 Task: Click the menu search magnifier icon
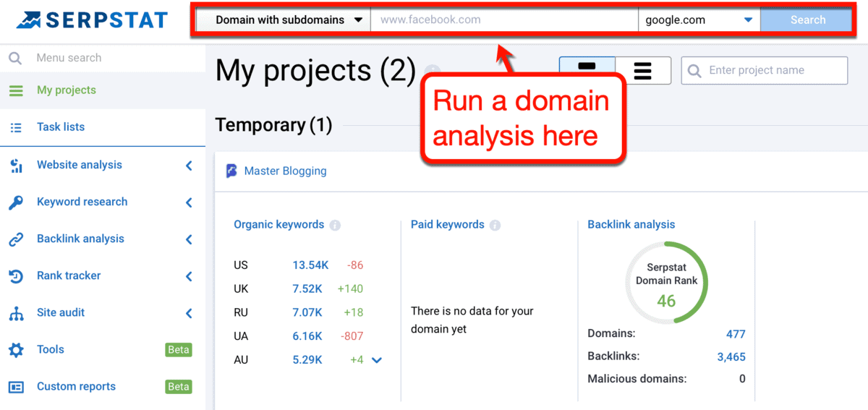15,58
